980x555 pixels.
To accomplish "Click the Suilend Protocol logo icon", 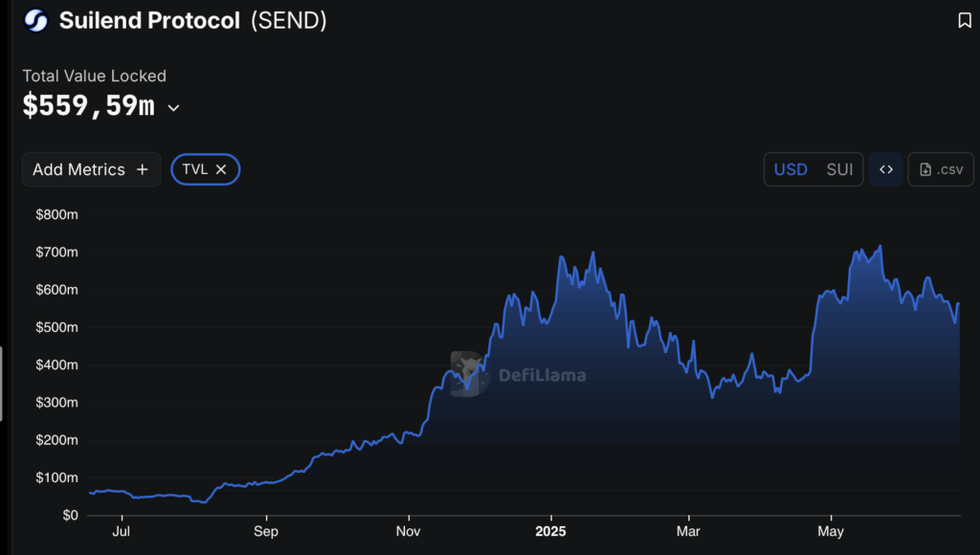I will click(35, 21).
